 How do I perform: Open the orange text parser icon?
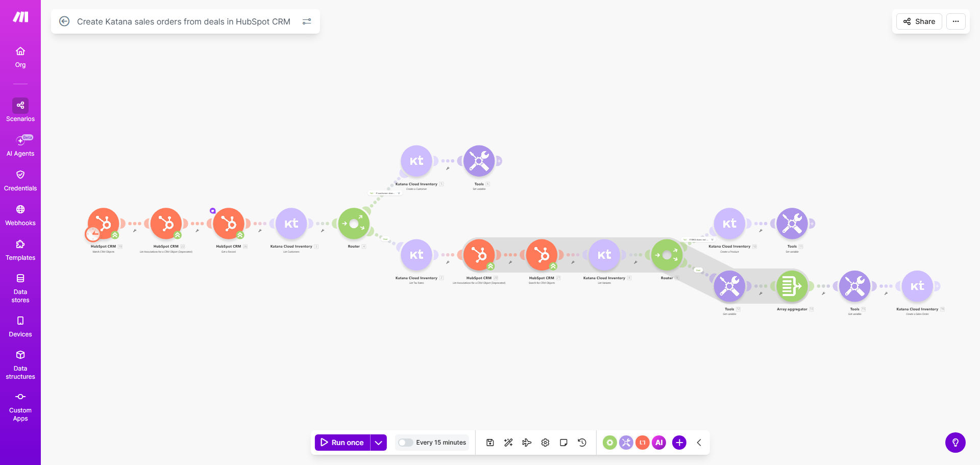(x=643, y=443)
